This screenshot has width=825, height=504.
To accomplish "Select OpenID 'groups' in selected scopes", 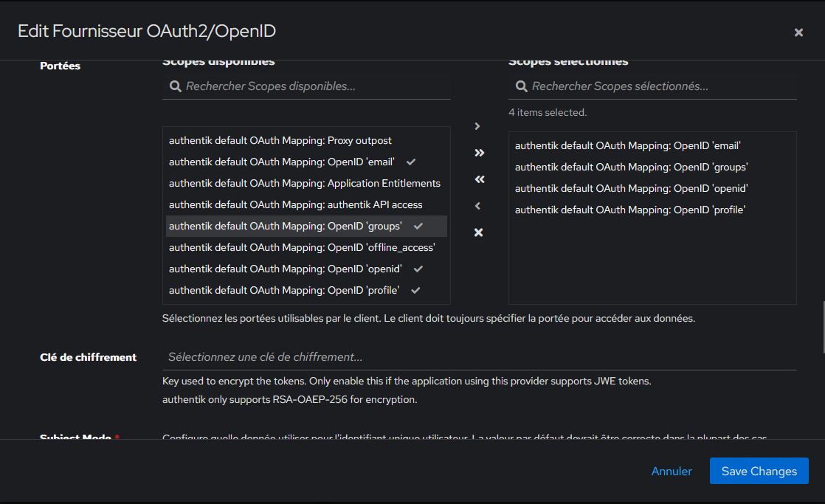I will coord(652,168).
